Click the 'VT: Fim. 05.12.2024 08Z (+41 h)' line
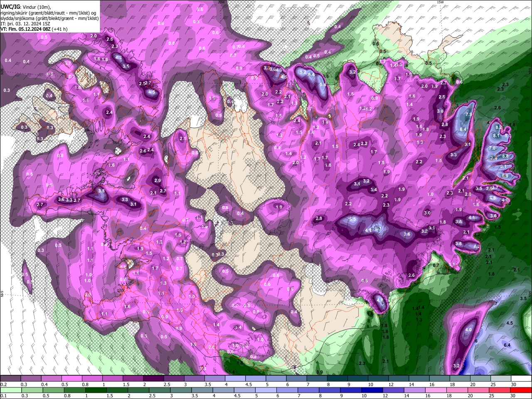Screen dimensions: 532x399 34,29
